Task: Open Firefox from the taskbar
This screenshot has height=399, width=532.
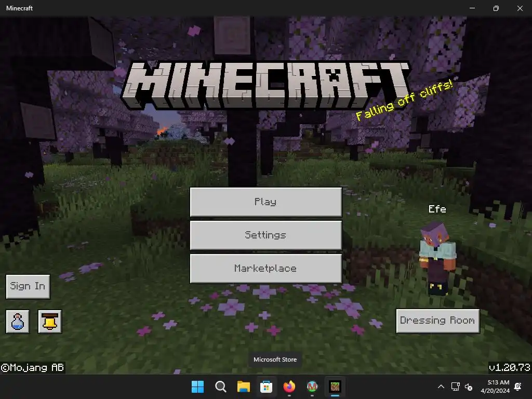Action: click(289, 387)
